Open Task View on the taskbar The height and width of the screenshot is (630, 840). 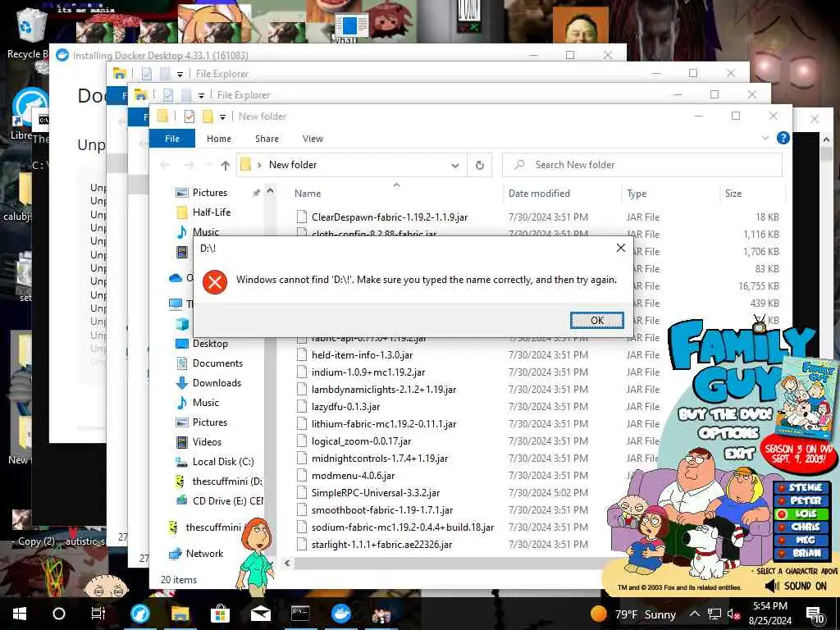[98, 614]
